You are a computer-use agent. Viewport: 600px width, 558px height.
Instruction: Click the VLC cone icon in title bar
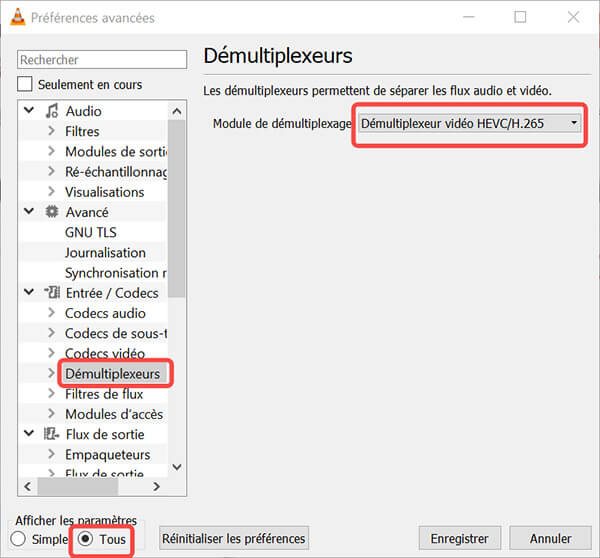[x=18, y=17]
